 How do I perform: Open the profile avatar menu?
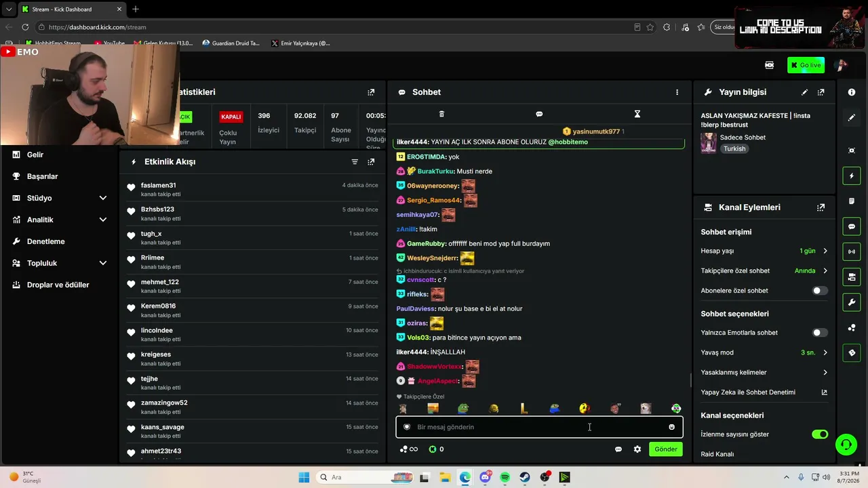[x=841, y=65]
